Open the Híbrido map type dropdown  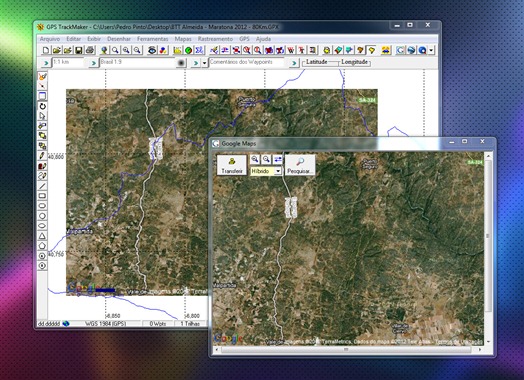pos(278,171)
